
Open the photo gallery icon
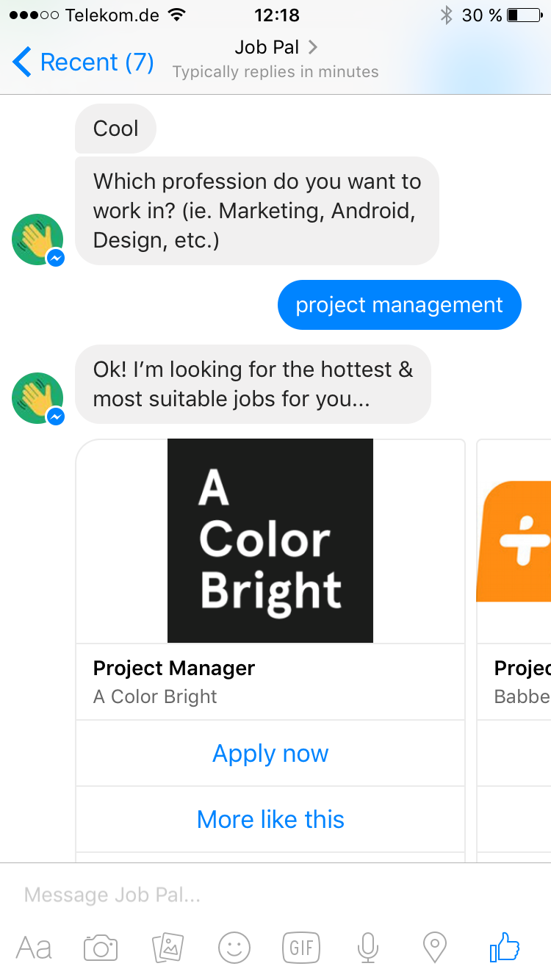tap(168, 948)
